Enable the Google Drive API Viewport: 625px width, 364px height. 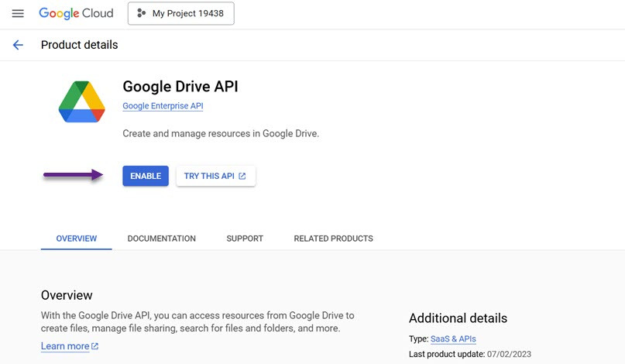point(145,177)
